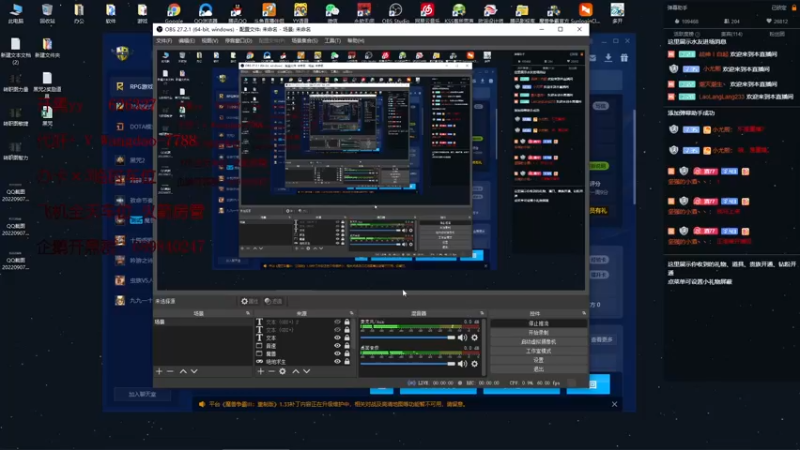Open the 场景集合(S) menu in OBS
Screen dimensions: 800x450
click(305, 40)
